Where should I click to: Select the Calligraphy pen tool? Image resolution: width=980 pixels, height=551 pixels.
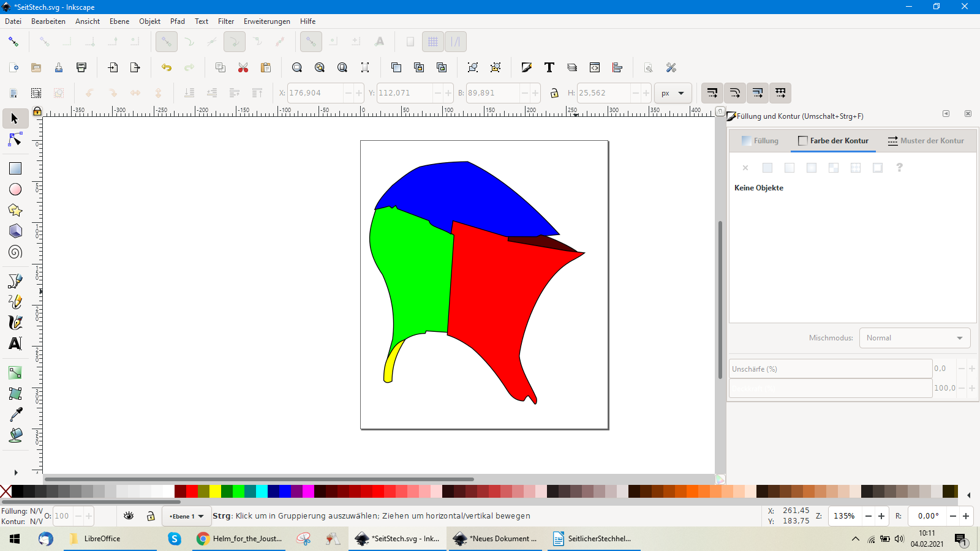(x=15, y=322)
